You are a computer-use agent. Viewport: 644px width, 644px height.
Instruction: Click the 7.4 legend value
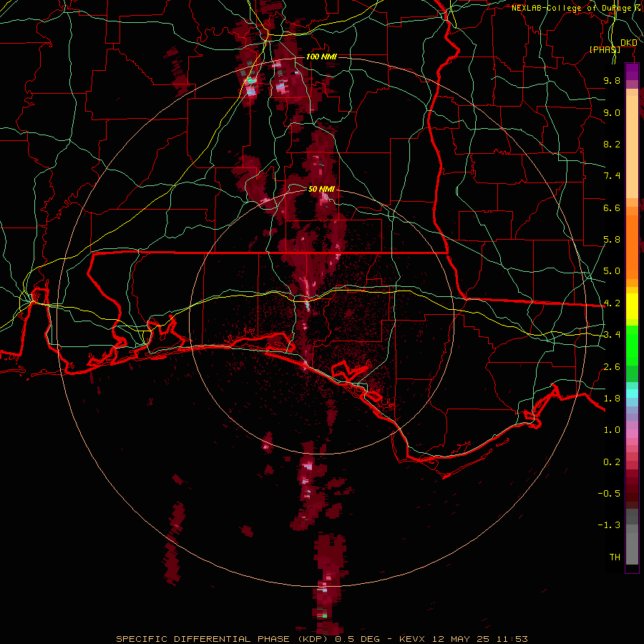coord(612,176)
